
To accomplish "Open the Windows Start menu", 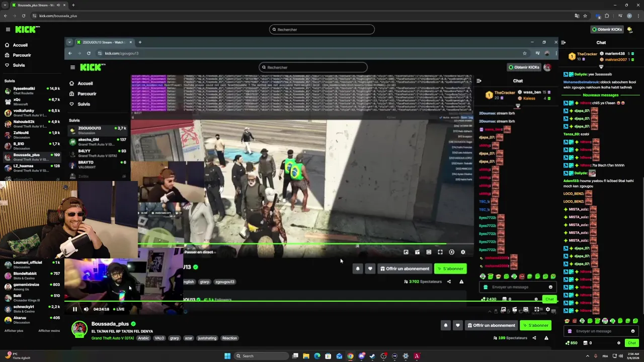I will tap(227, 356).
